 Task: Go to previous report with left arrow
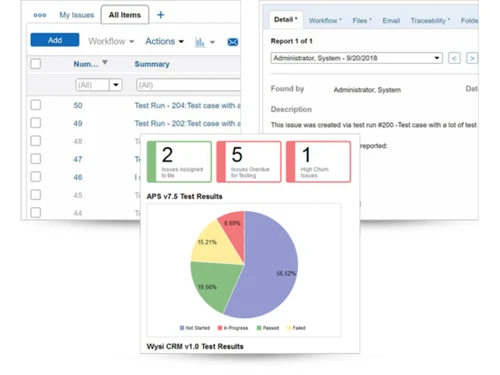tap(454, 58)
